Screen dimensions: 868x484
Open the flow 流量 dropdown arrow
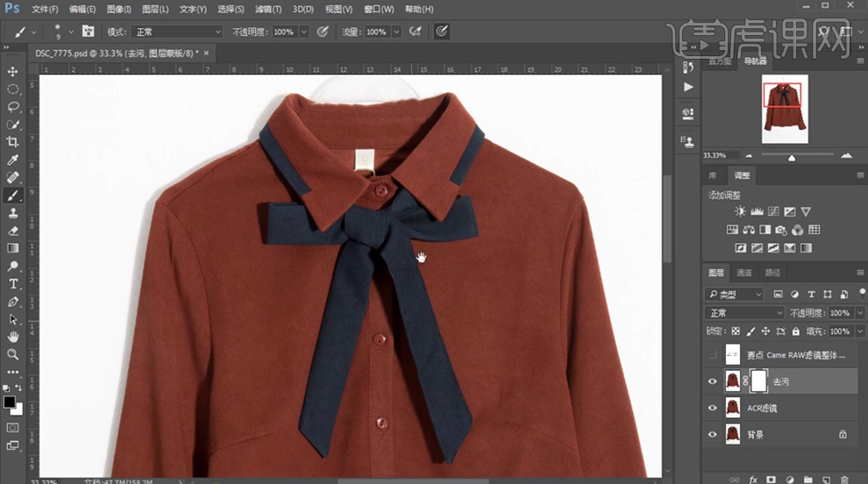click(396, 32)
